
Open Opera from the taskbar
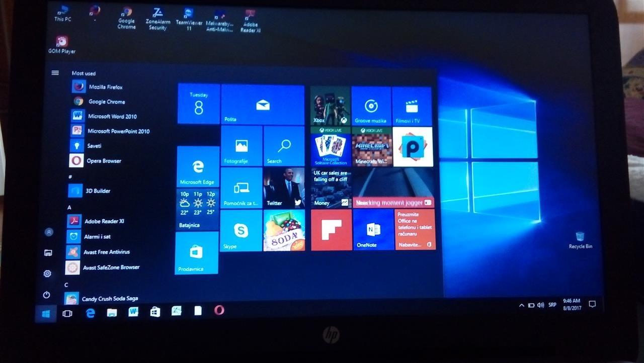click(x=219, y=310)
